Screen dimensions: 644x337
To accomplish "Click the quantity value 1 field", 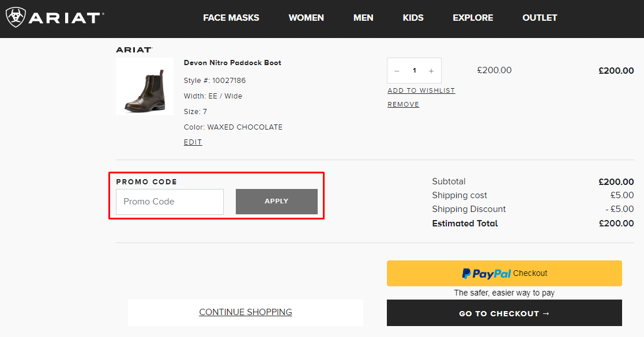I will [x=414, y=71].
